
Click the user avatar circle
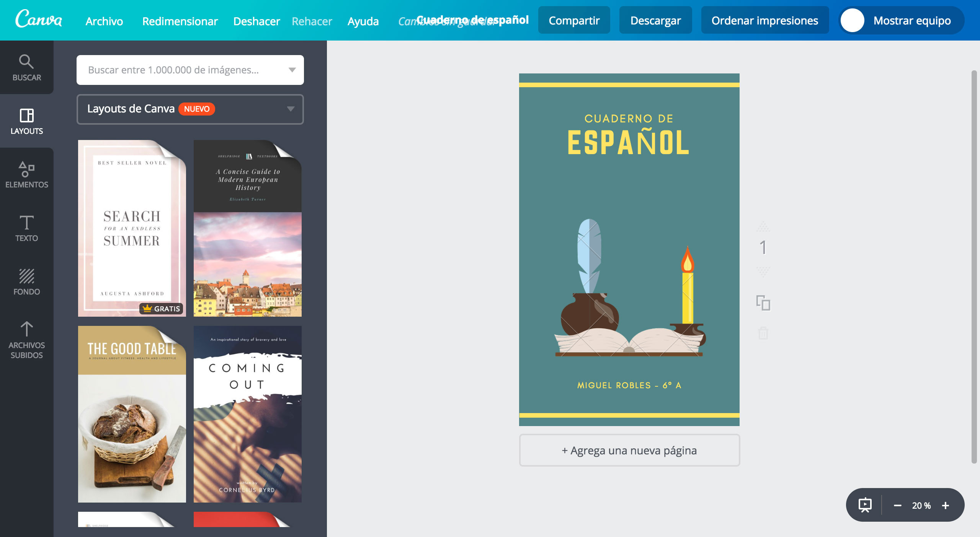pyautogui.click(x=853, y=20)
